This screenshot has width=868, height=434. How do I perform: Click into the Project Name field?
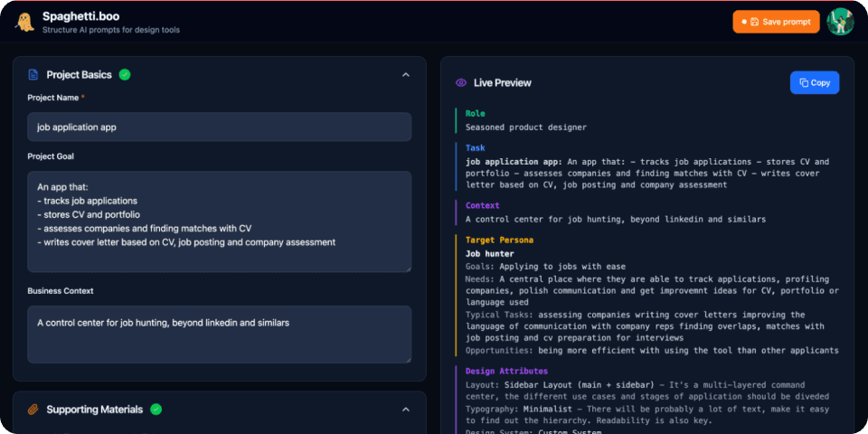[219, 127]
